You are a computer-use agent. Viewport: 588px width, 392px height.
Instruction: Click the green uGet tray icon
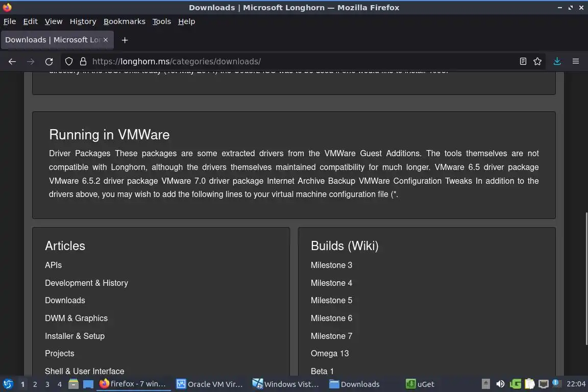[x=515, y=384]
